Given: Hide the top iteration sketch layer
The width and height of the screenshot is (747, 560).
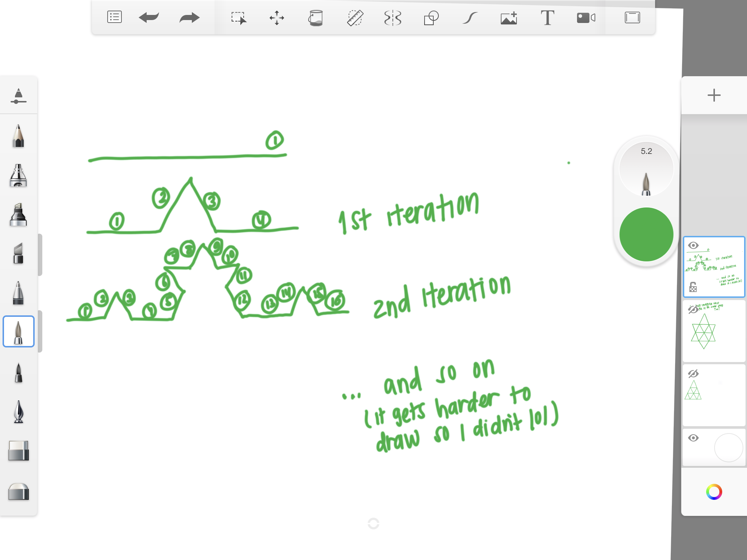Looking at the screenshot, I should tap(693, 245).
